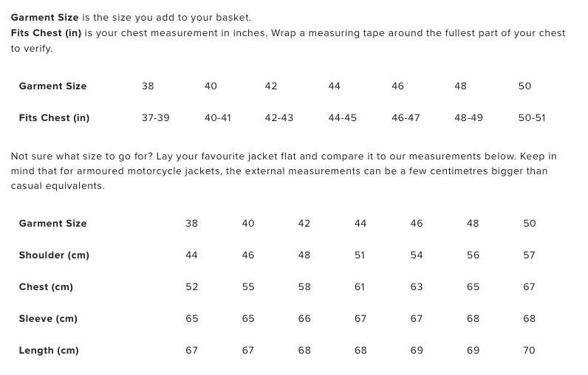The width and height of the screenshot is (588, 375).
Task: Click the Fits Chest (in) row label
Action: [54, 118]
